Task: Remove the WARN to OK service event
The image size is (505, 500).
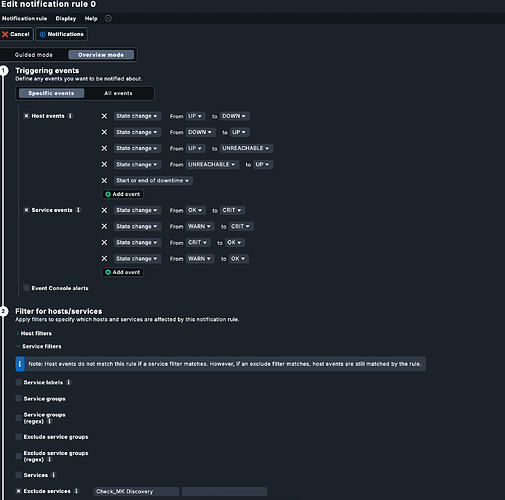Action: pos(104,258)
